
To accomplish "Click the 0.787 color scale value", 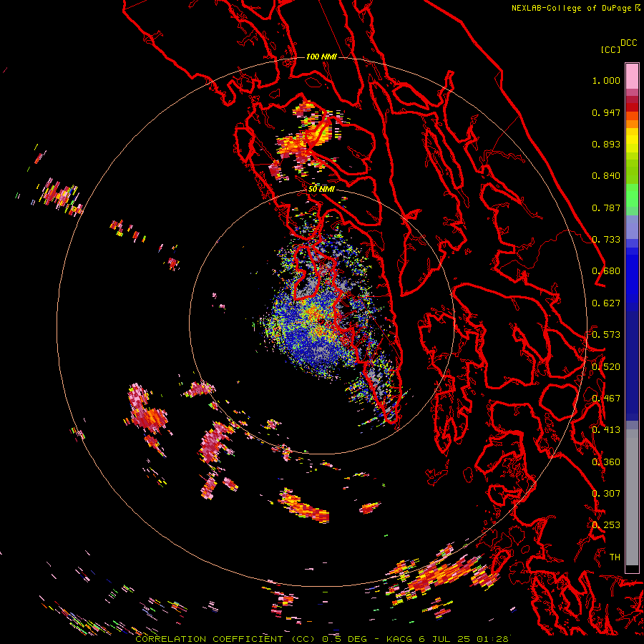I will [606, 208].
